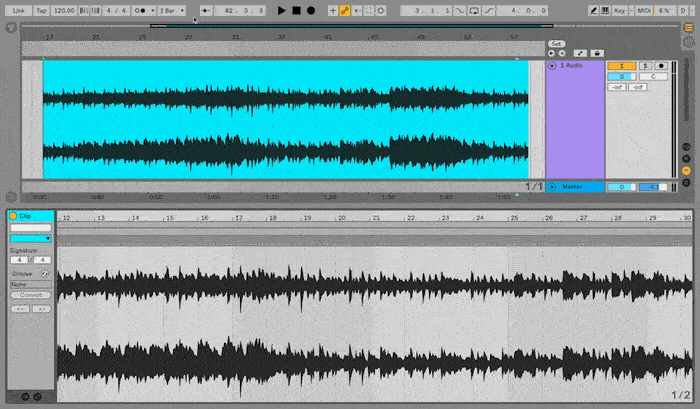Click the 6% CPU load meter
Viewport: 700px width, 409px height.
pyautogui.click(x=664, y=10)
